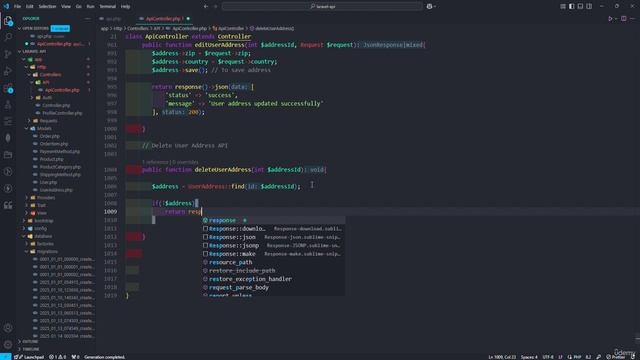Customize layout icon in title bar
Viewport: 640px width, 360px height.
(x=563, y=7)
